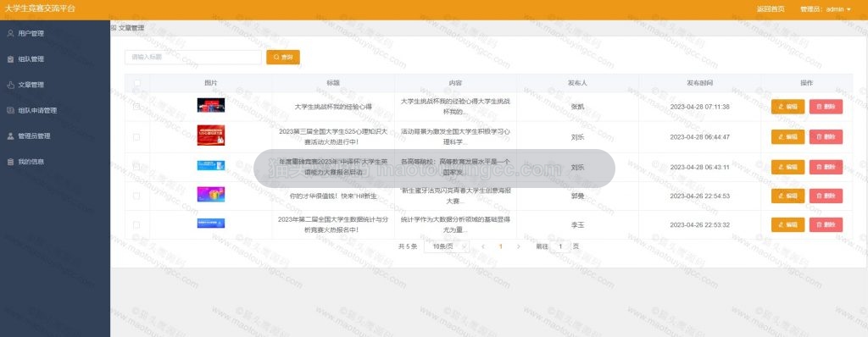Edit the article posted by 郭曼
868x337 pixels.
pyautogui.click(x=787, y=196)
